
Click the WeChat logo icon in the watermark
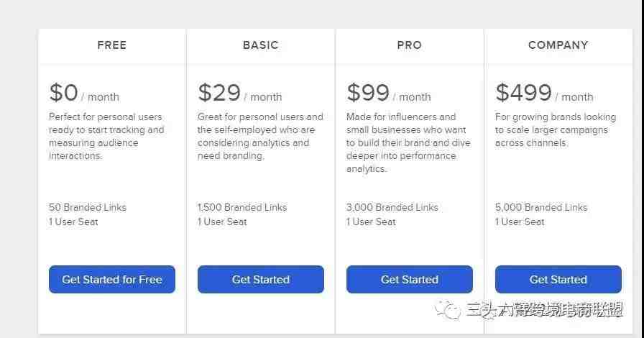coord(447,310)
